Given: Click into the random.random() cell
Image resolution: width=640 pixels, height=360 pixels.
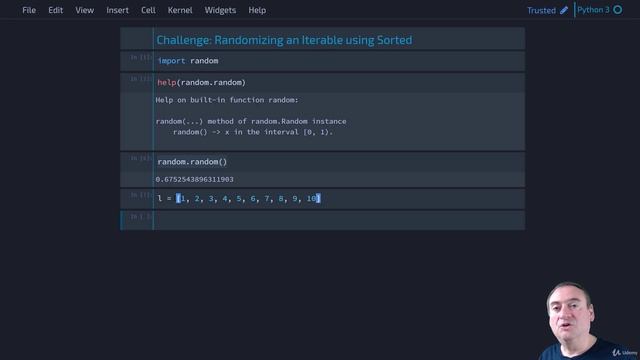Looking at the screenshot, I should click(x=339, y=162).
